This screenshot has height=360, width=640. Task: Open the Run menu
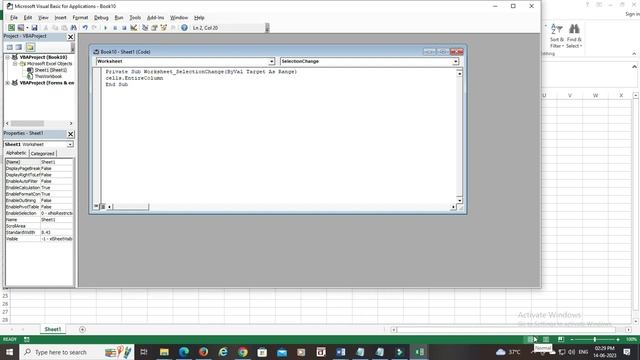119,18
